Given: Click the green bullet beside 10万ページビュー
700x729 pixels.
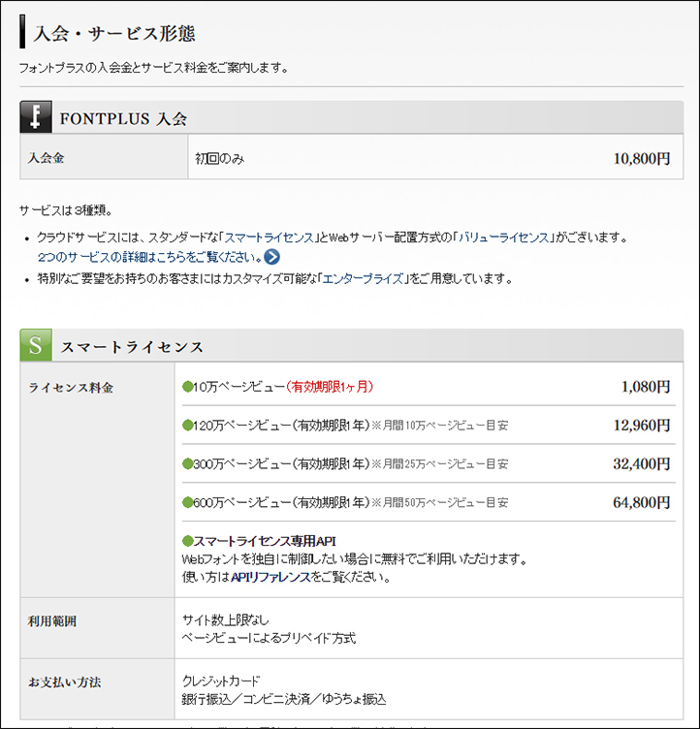Looking at the screenshot, I should [x=187, y=387].
